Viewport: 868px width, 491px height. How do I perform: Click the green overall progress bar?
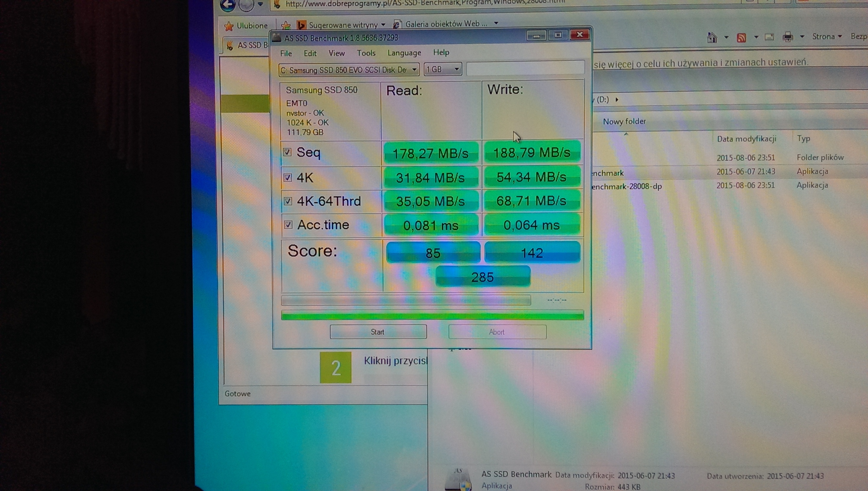[x=432, y=316]
